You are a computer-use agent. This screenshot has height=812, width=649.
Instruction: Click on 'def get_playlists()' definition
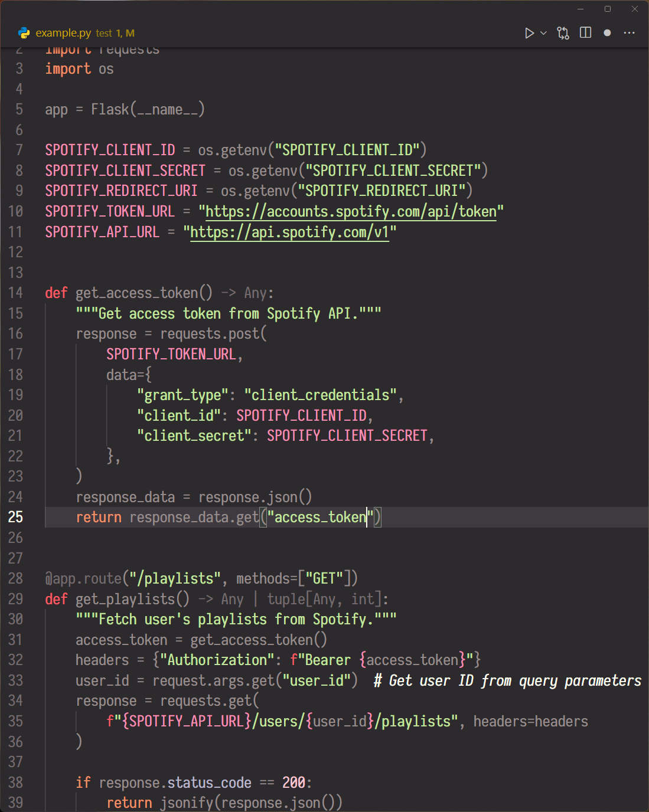pyautogui.click(x=118, y=599)
